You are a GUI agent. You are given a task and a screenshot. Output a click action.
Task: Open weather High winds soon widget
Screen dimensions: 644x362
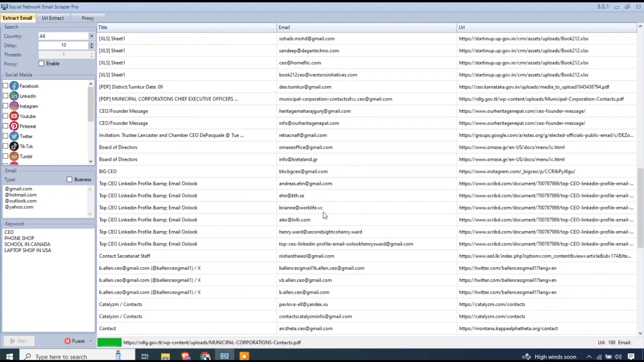point(549,357)
